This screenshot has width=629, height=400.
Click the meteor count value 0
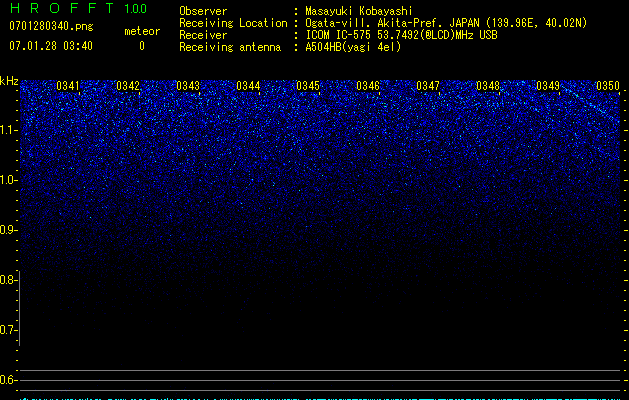coord(142,46)
